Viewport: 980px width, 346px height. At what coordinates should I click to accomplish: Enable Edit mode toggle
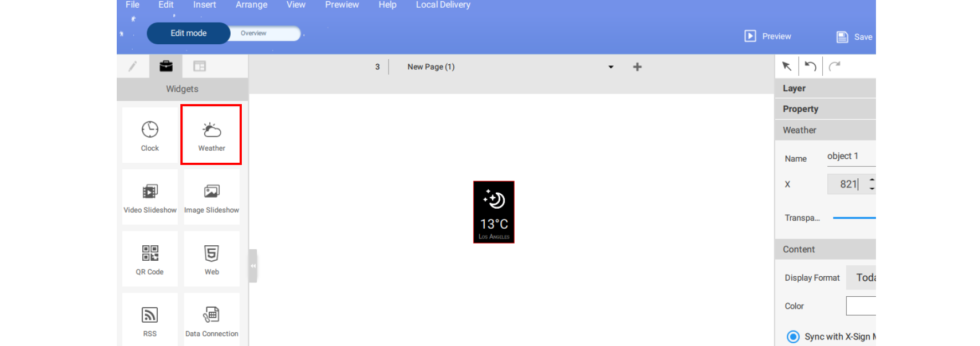click(188, 33)
